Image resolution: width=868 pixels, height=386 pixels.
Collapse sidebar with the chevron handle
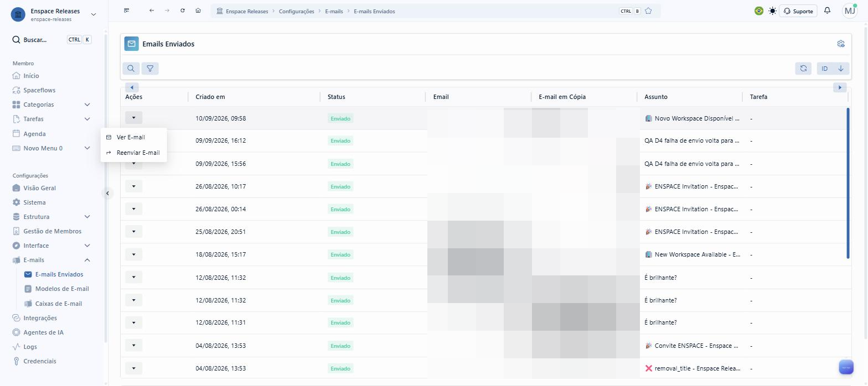107,193
